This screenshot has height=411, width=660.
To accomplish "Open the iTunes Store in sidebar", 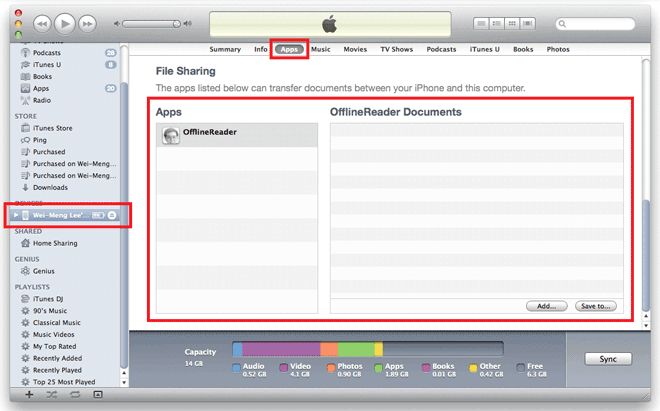I will [x=52, y=127].
